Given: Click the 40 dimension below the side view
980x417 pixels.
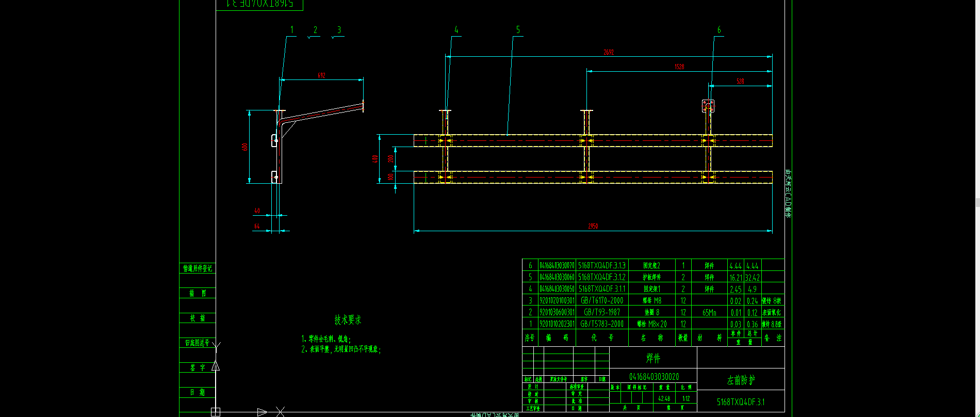Looking at the screenshot, I should tap(257, 211).
